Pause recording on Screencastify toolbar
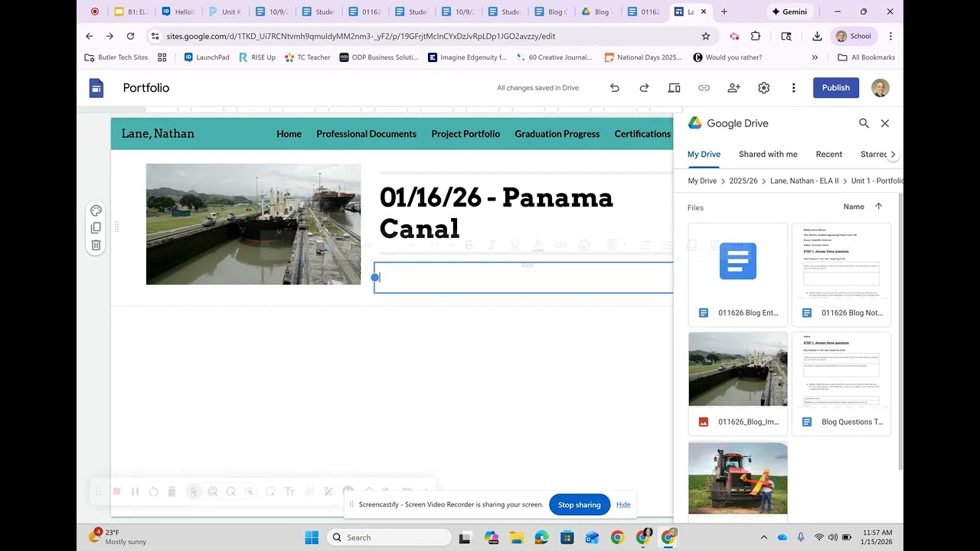This screenshot has width=980, height=551. (135, 491)
